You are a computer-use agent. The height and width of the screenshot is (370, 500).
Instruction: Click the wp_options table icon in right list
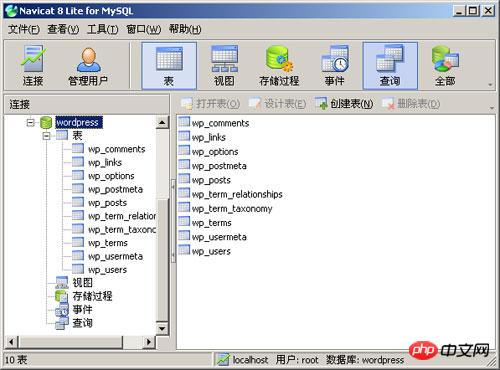coord(184,150)
